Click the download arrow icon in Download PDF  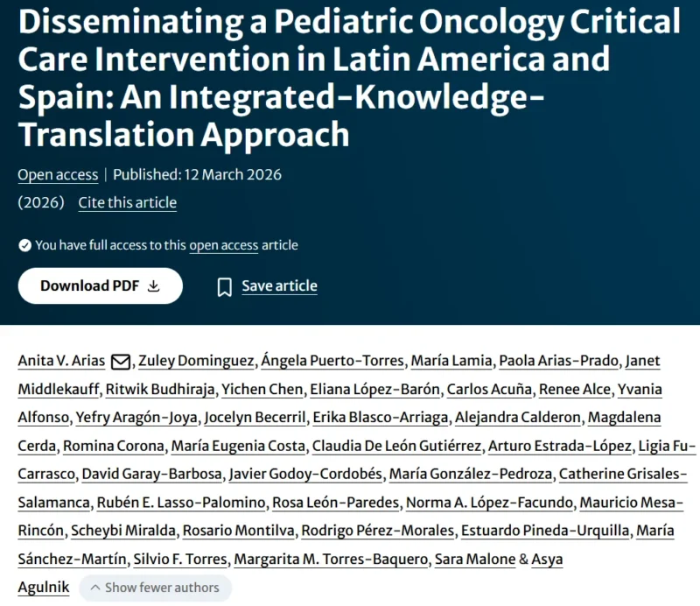click(x=154, y=286)
